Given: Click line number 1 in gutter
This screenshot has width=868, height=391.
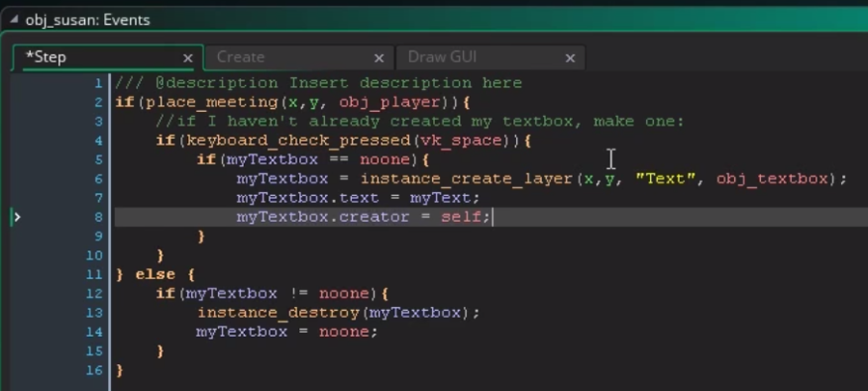Looking at the screenshot, I should pos(98,83).
